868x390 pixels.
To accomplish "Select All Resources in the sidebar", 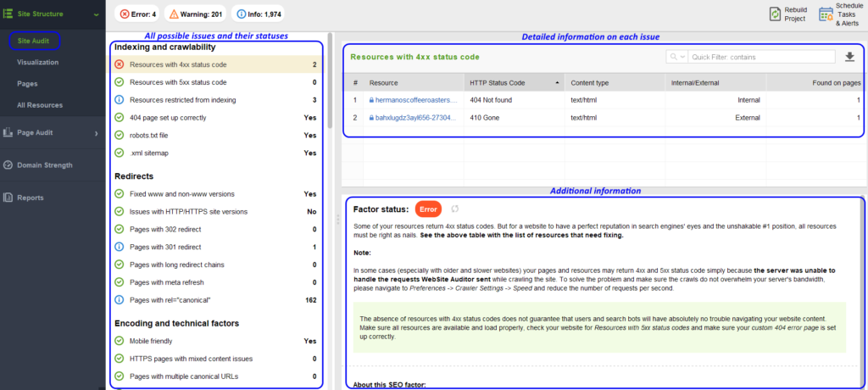I will tap(40, 105).
